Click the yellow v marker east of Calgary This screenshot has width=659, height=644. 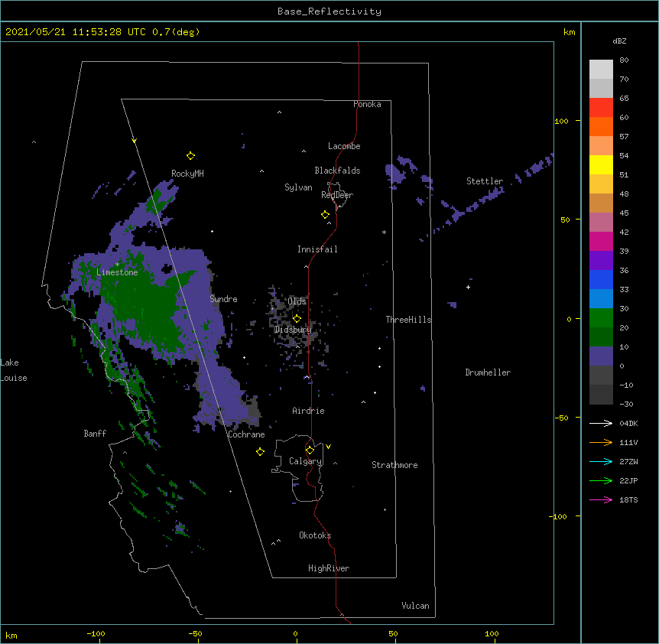pyautogui.click(x=328, y=447)
